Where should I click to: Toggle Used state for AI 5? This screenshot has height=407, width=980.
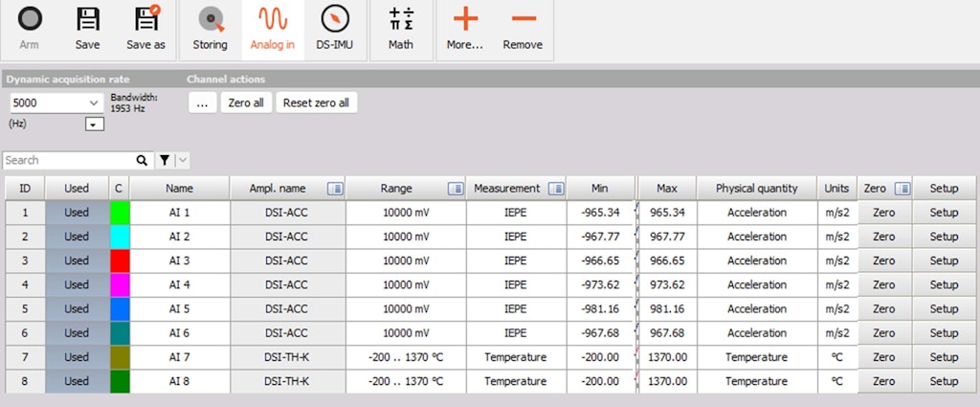77,309
